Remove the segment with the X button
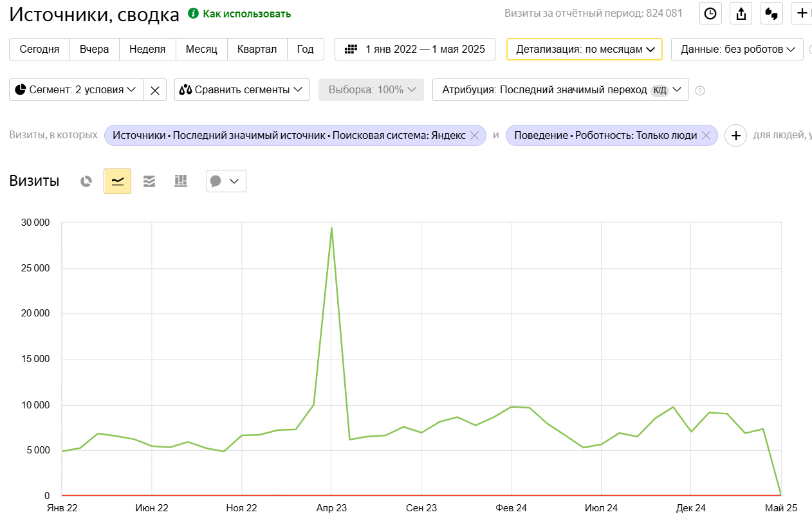Viewport: 812px width, 528px height. pos(155,90)
